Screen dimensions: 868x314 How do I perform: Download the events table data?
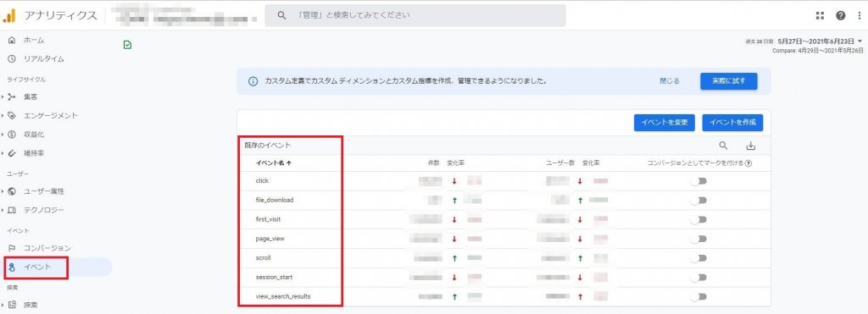click(x=751, y=146)
